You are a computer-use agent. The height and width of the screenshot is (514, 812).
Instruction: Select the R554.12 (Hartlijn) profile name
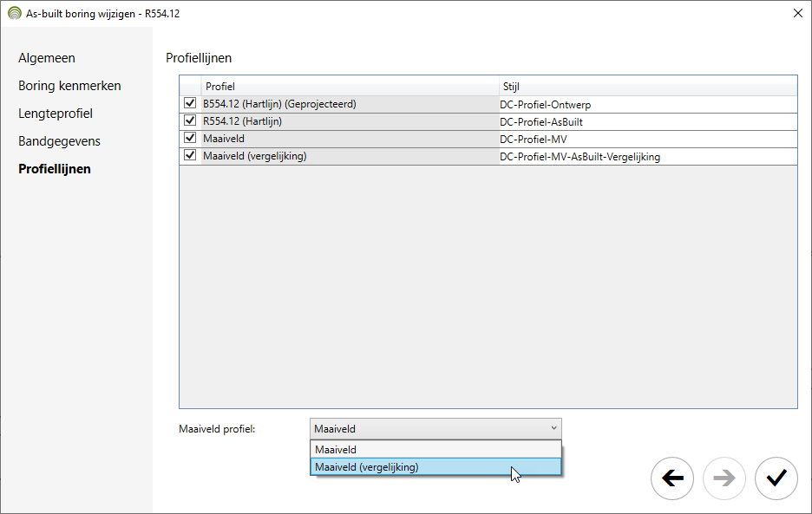(242, 121)
